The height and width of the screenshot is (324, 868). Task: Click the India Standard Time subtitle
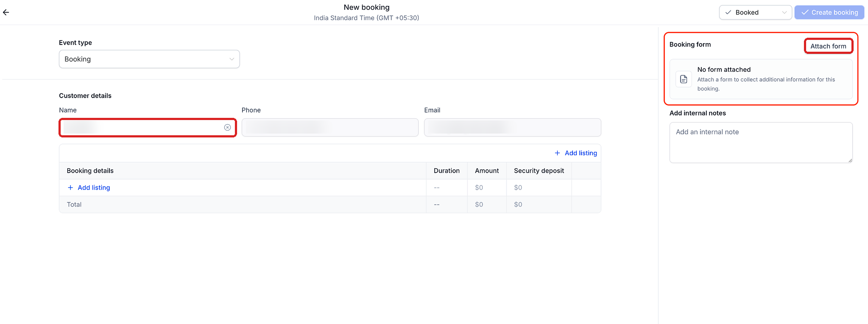point(366,18)
